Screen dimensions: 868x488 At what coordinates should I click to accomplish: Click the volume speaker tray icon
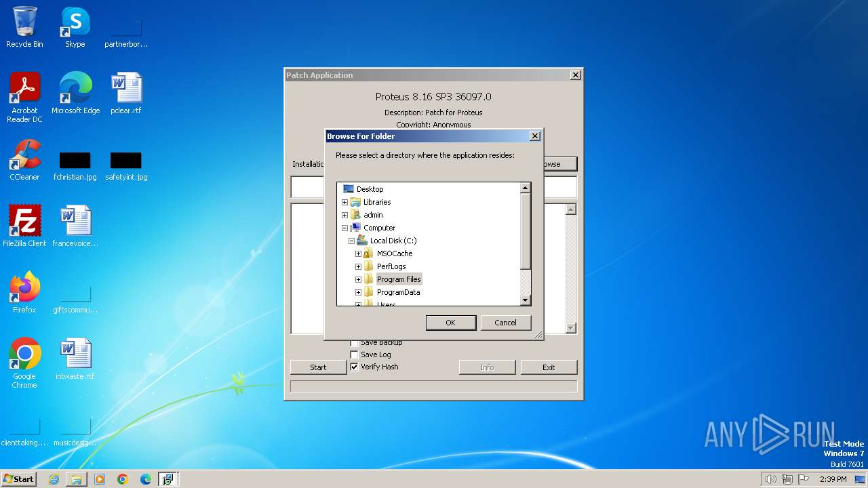point(770,479)
